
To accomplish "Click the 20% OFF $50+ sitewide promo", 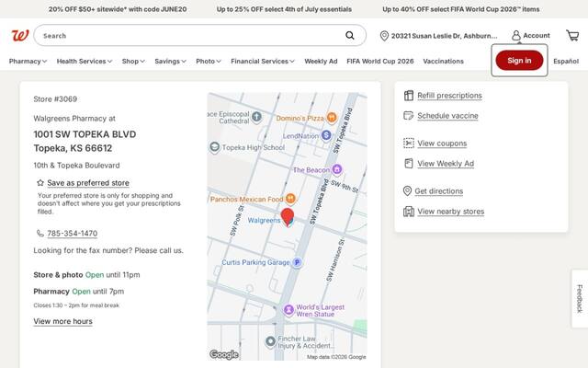I will [x=118, y=9].
